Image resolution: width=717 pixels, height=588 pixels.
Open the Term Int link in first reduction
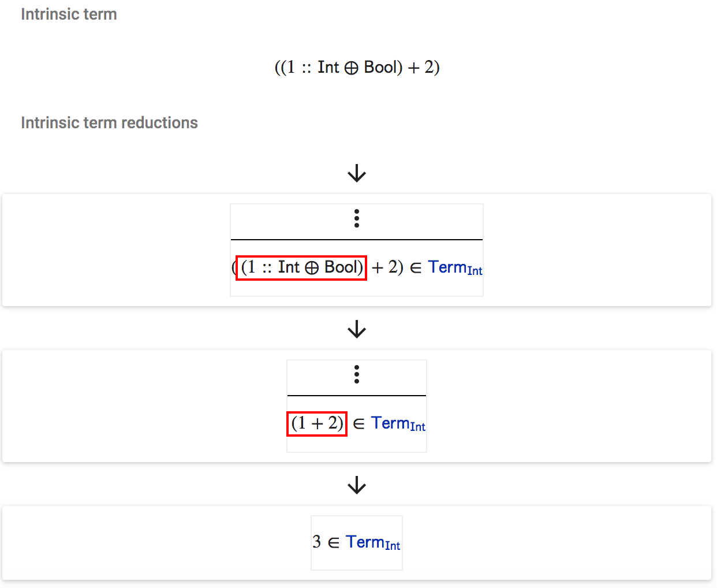point(455,268)
